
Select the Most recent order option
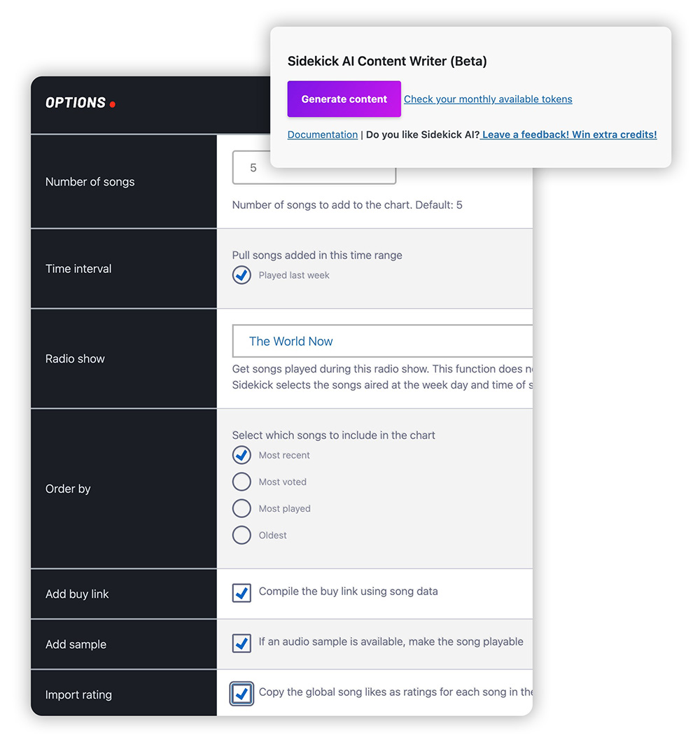pos(241,455)
